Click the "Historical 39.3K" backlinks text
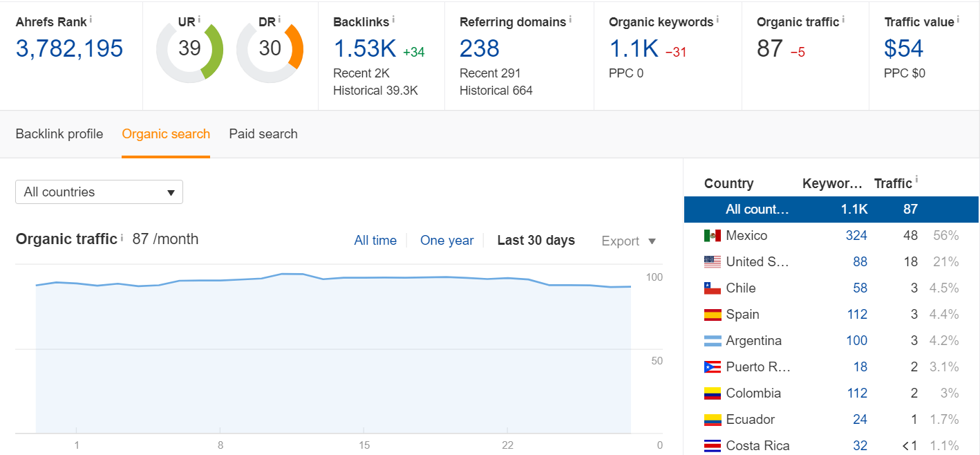 pyautogui.click(x=375, y=91)
